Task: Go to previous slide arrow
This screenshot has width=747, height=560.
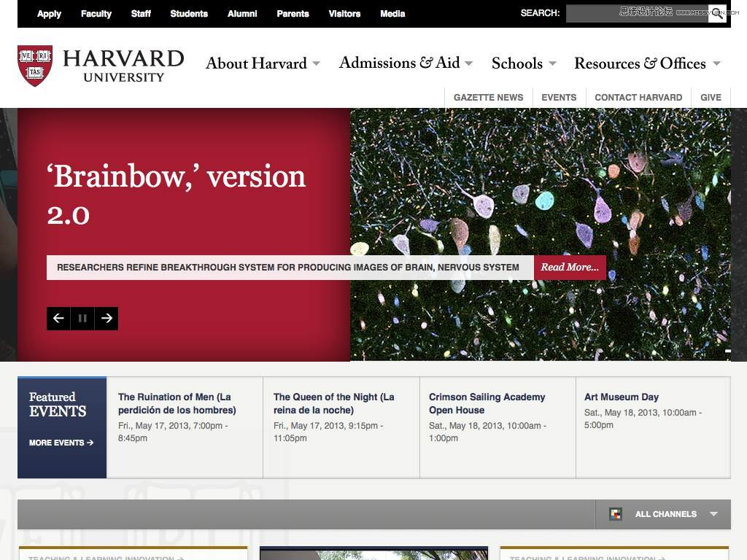Action: pyautogui.click(x=58, y=318)
